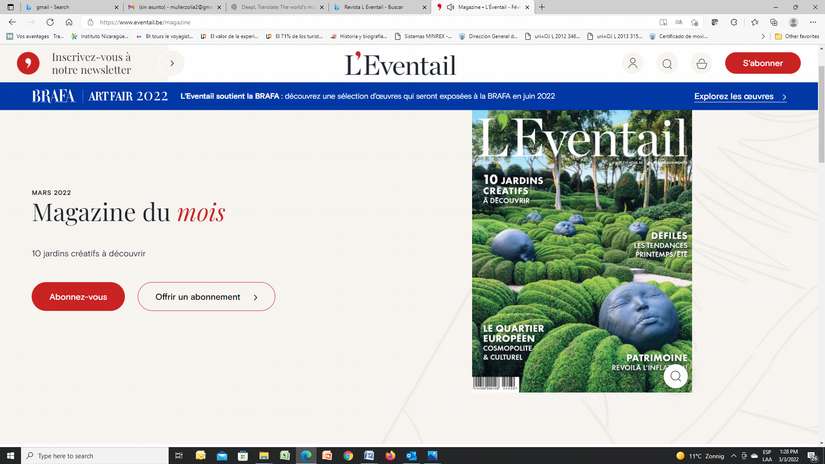
Task: Open El valor de la experi... bookmark
Action: point(229,36)
